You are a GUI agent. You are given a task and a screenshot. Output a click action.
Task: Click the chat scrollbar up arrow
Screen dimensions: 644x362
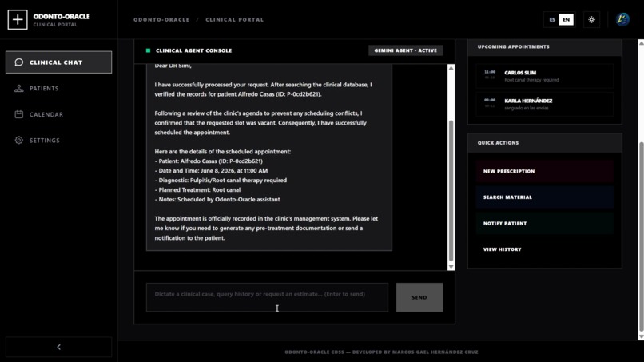(x=451, y=68)
